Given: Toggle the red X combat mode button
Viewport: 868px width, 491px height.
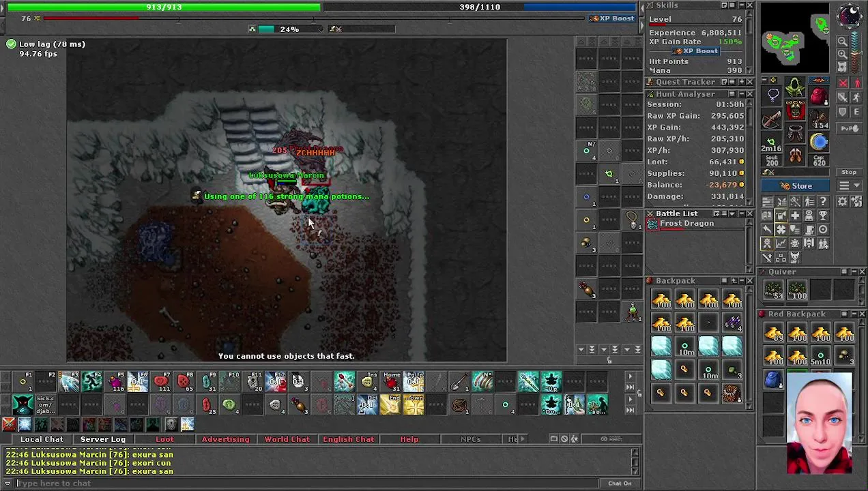Looking at the screenshot, I should click(x=843, y=83).
